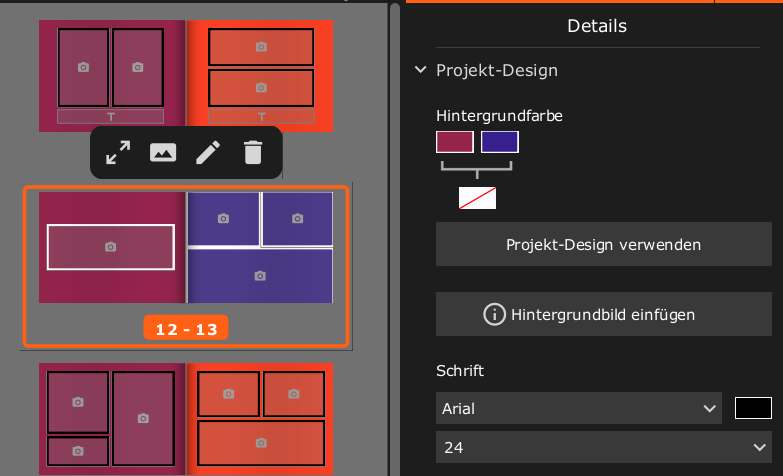Screen dimensions: 783x476
Task: Click the image icon in floating toolbar
Action: pos(163,152)
